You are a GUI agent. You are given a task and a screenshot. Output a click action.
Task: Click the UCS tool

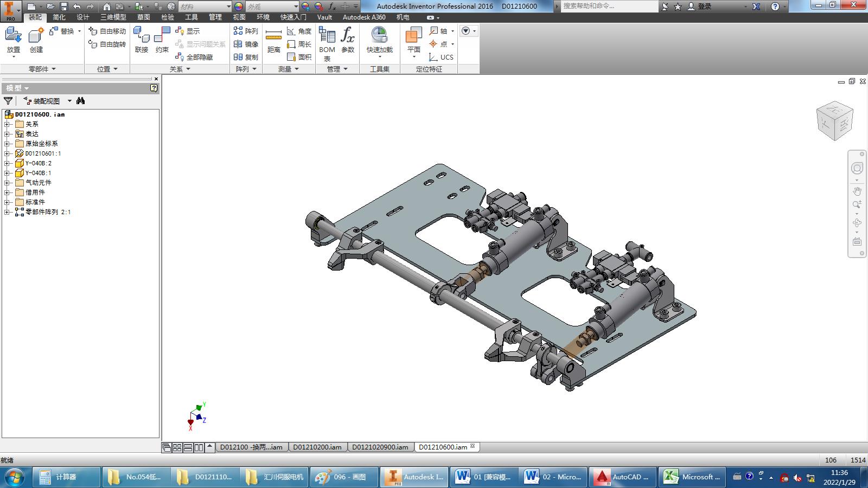coord(441,57)
